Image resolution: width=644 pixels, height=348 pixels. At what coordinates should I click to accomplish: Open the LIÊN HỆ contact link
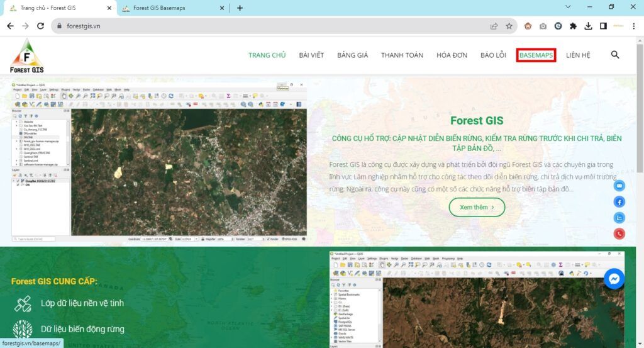(578, 55)
